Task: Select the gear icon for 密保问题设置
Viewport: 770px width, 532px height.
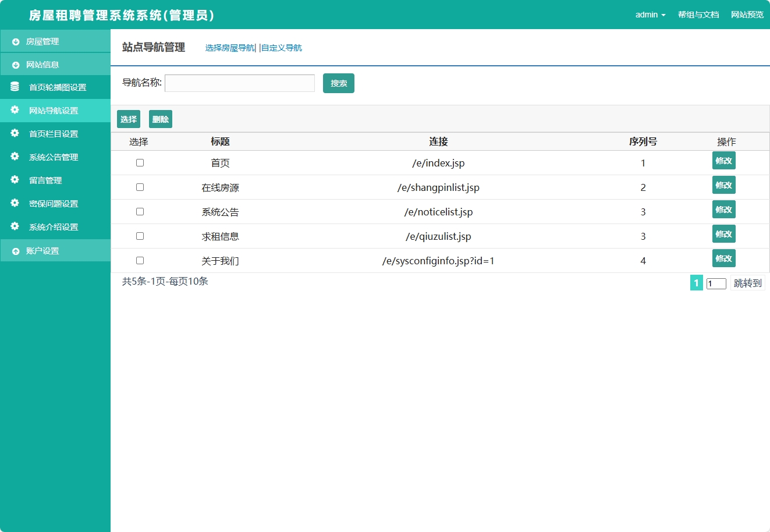Action: click(x=14, y=204)
